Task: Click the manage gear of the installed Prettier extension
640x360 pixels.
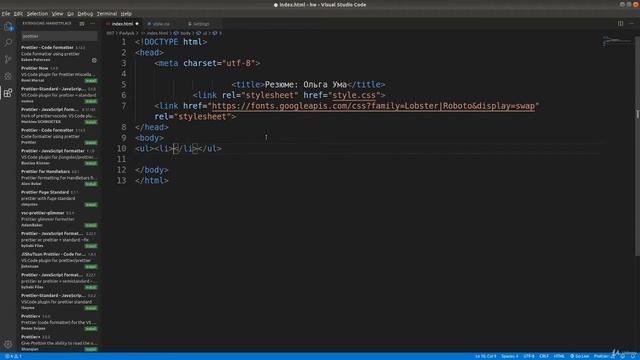Action: [x=94, y=60]
